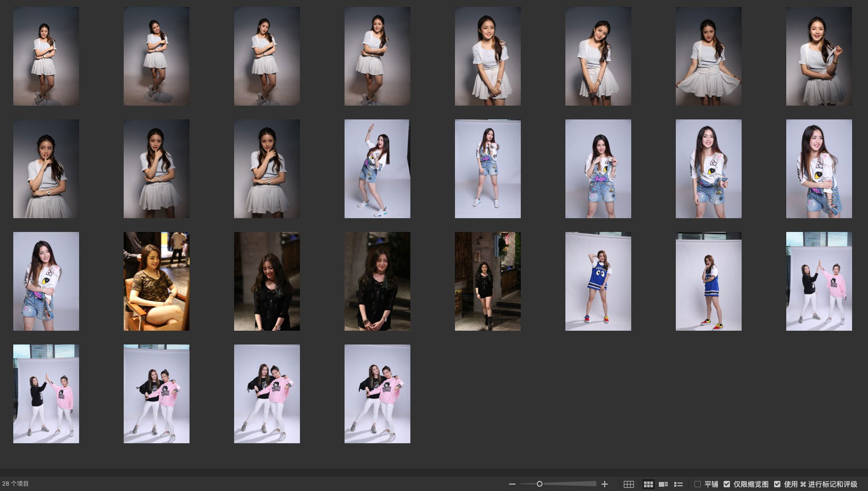Select the raised-arm denim overalls pose photo
Screen dimensions: 868x491
pos(377,169)
